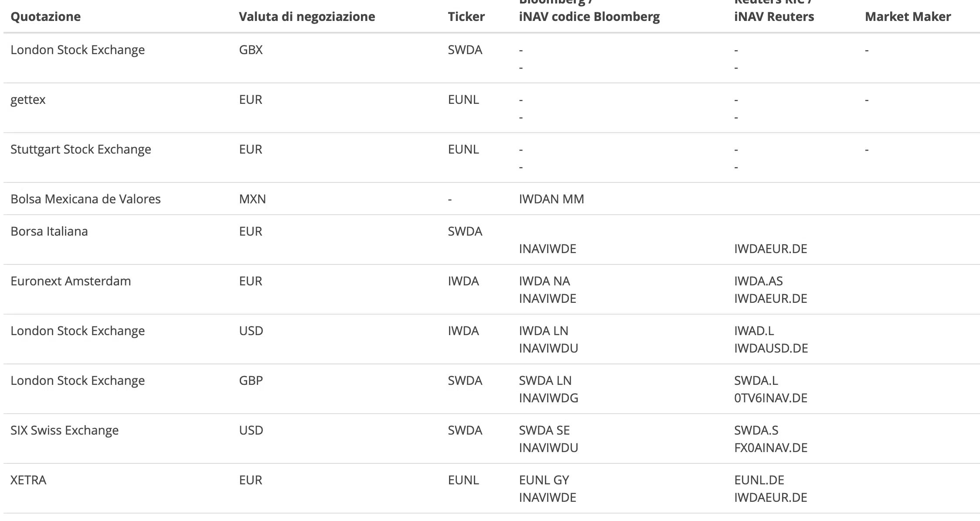
Task: Click the Quotazione column header
Action: 45,17
